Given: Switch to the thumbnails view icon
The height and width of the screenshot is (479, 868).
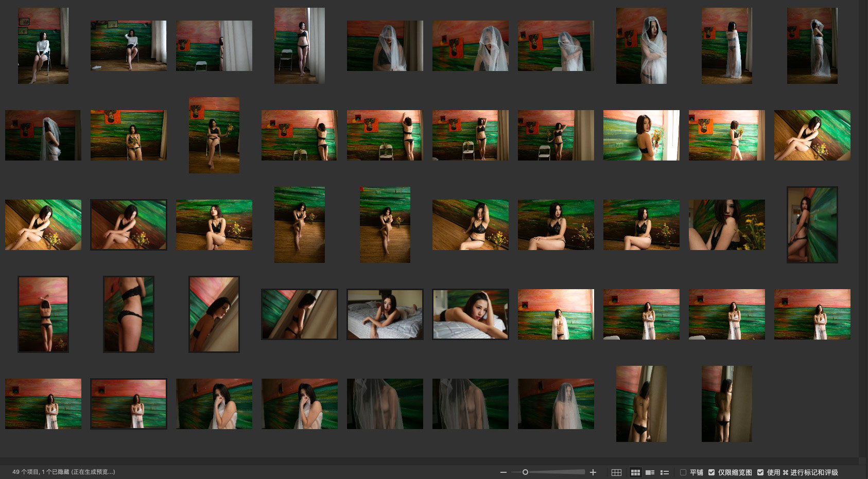Looking at the screenshot, I should 635,472.
